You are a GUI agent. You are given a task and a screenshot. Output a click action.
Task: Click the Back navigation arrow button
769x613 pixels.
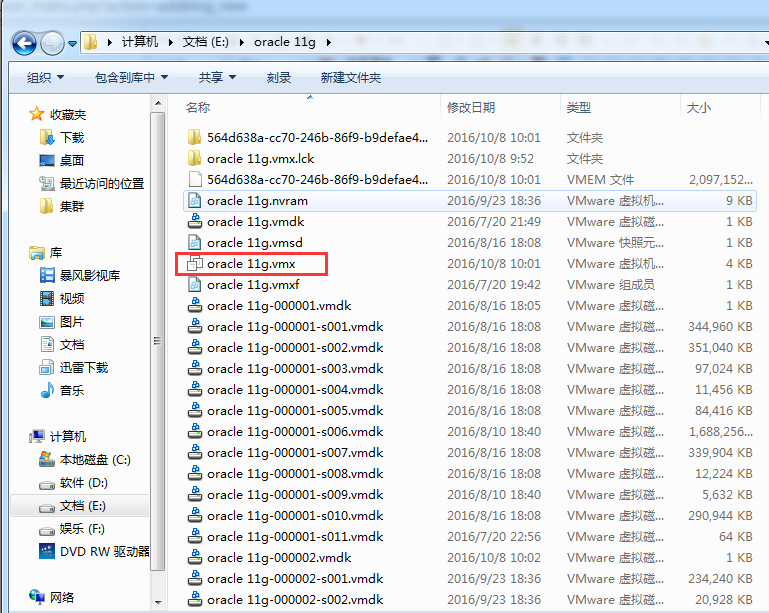click(24, 43)
